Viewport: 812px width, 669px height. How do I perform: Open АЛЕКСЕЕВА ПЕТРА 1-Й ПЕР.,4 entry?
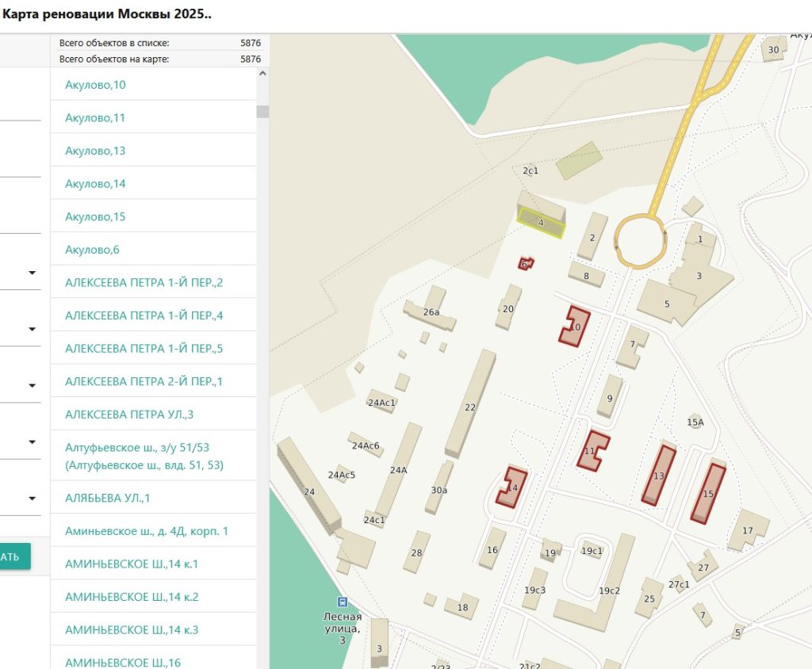153,315
